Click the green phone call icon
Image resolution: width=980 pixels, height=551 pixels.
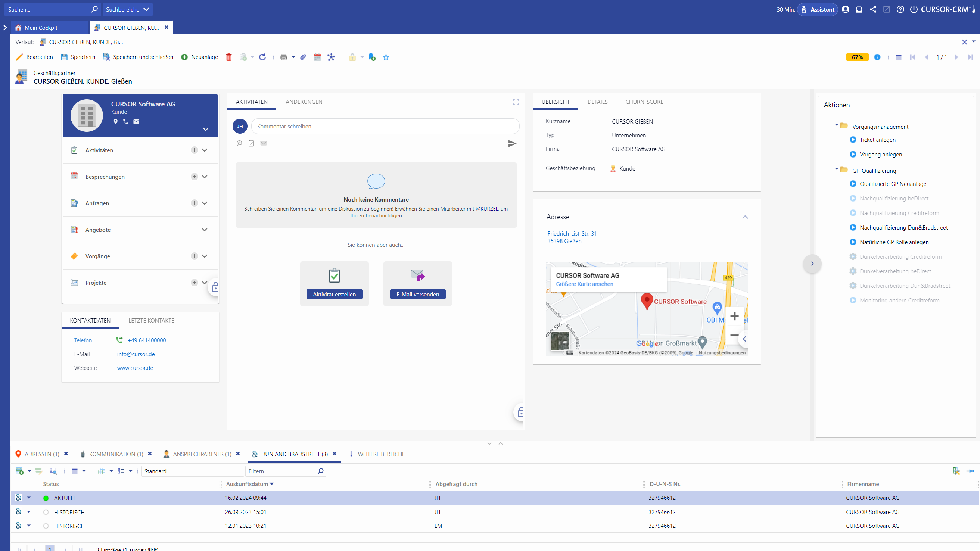click(x=119, y=340)
